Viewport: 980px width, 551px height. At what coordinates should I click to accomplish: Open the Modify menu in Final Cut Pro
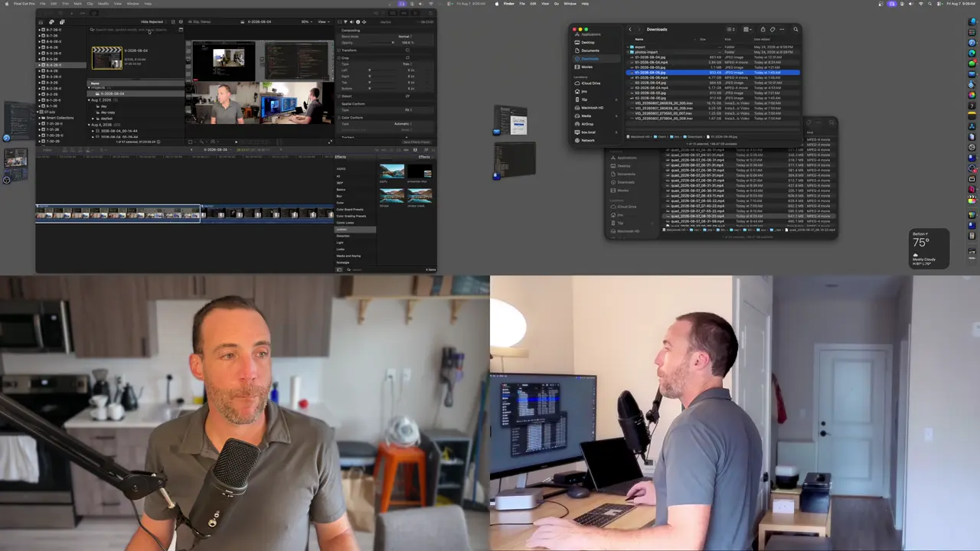coord(103,4)
